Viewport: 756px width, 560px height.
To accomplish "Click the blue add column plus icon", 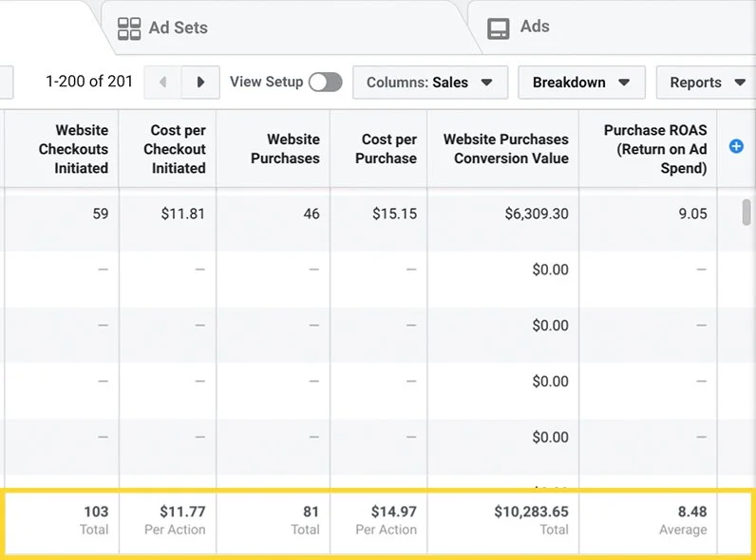I will 736,146.
